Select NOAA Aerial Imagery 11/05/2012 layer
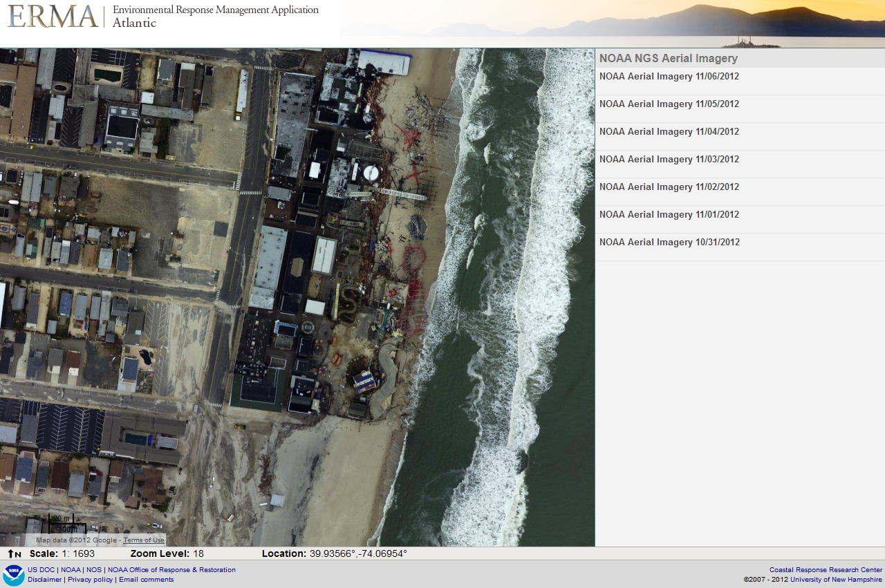 [x=669, y=104]
